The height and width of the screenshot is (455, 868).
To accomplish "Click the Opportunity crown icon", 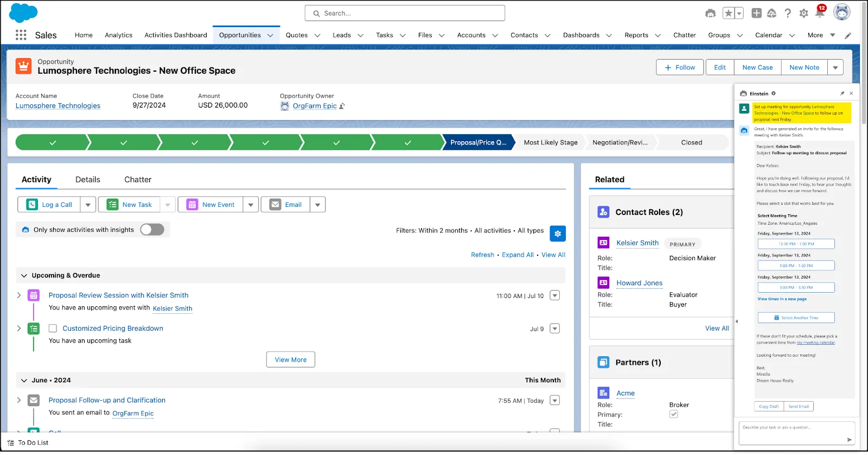I will 23,66.
